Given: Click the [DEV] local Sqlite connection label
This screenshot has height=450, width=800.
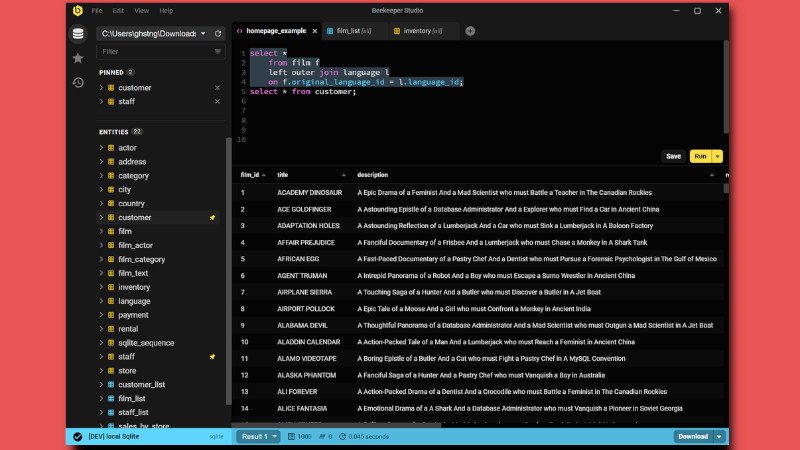Looking at the screenshot, I should [114, 437].
